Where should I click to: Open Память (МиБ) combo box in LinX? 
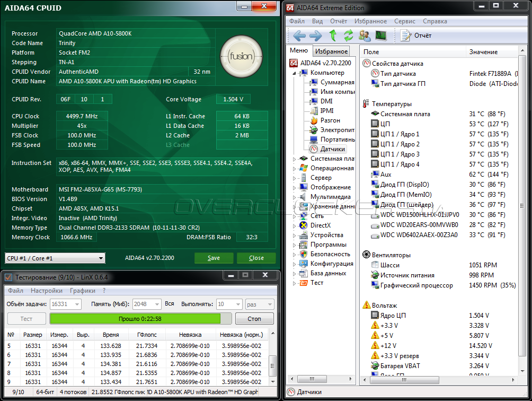point(146,304)
